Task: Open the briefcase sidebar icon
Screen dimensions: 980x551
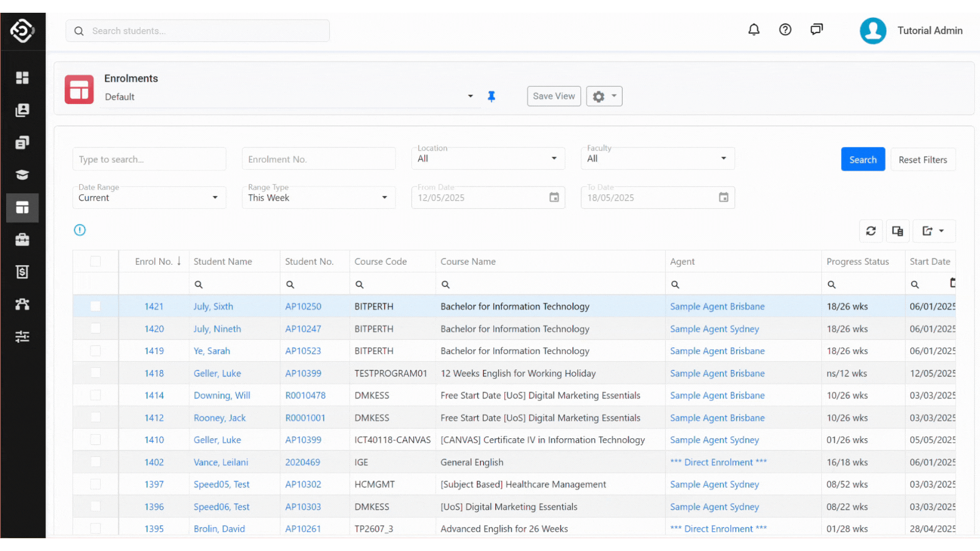Action: [x=22, y=240]
